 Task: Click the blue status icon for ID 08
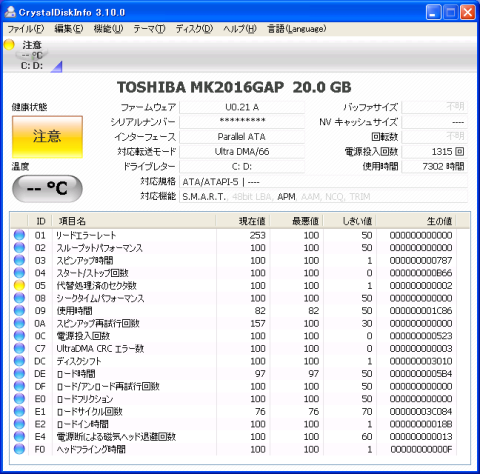(x=19, y=298)
